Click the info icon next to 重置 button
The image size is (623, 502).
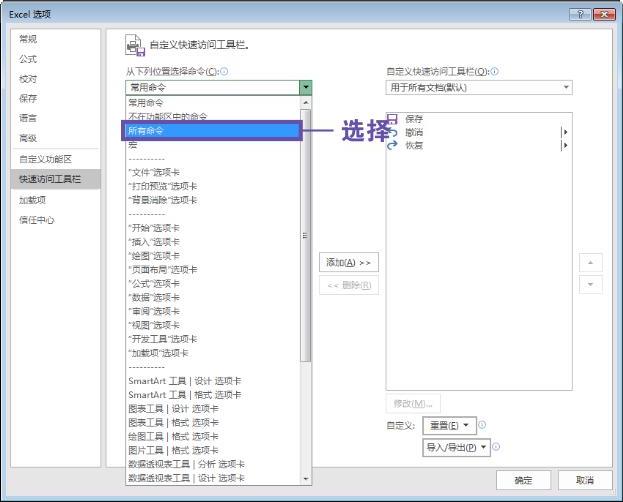482,425
